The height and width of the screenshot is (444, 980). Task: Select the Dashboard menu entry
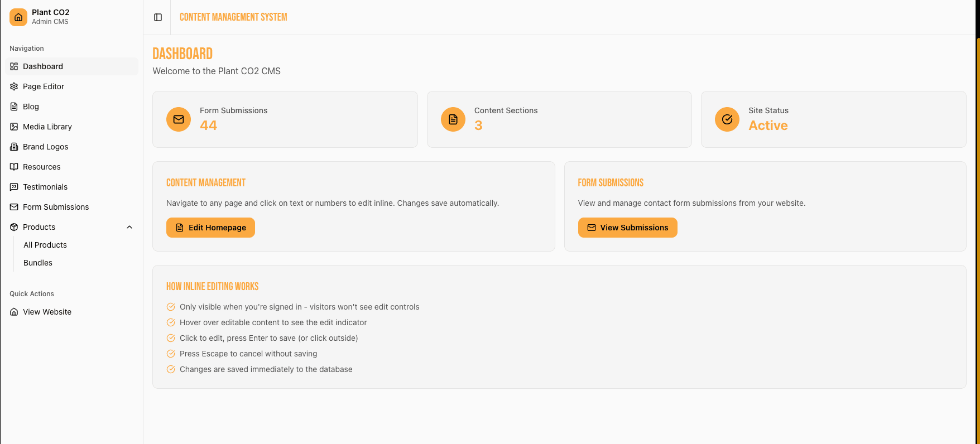42,66
